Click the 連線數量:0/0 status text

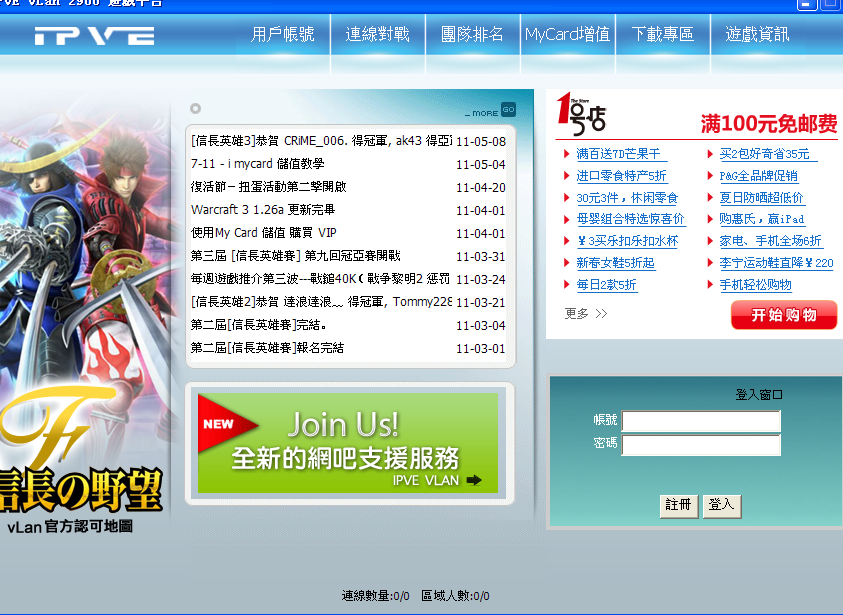375,596
